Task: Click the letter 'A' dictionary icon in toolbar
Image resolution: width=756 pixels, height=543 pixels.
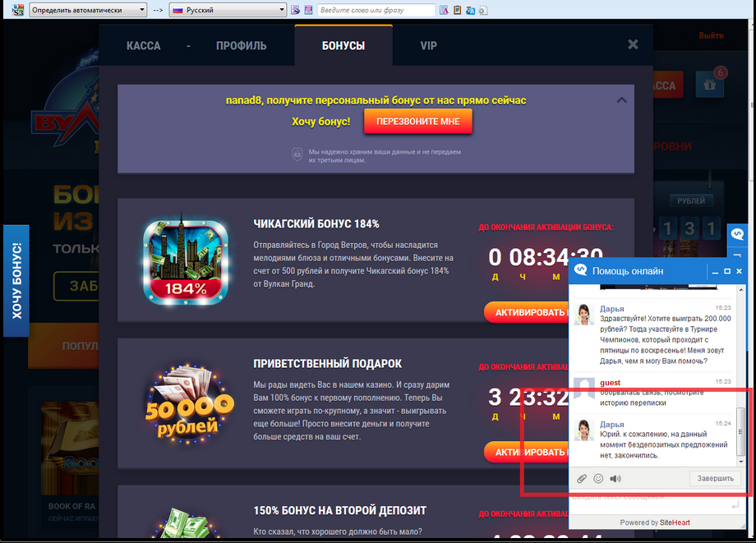Action: [x=444, y=10]
